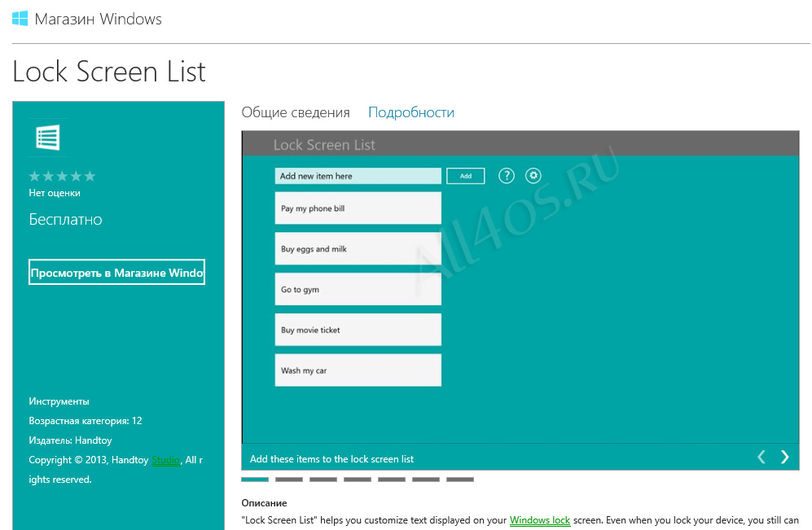Select the fourth screenshot indicator bar

click(x=358, y=480)
